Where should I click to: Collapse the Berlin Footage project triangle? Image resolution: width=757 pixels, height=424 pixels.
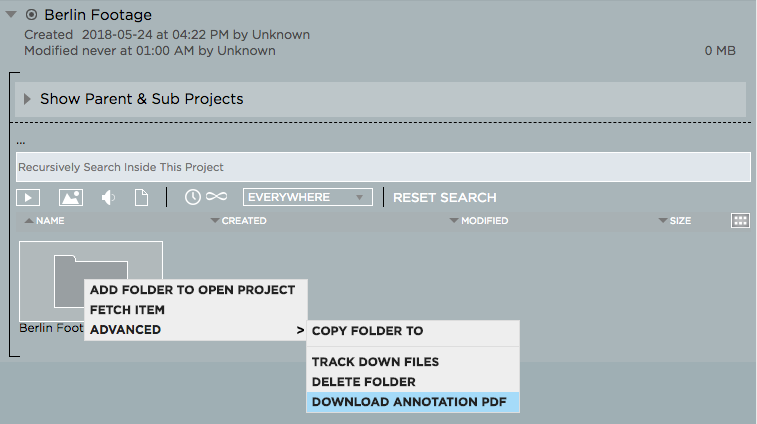pyautogui.click(x=11, y=15)
